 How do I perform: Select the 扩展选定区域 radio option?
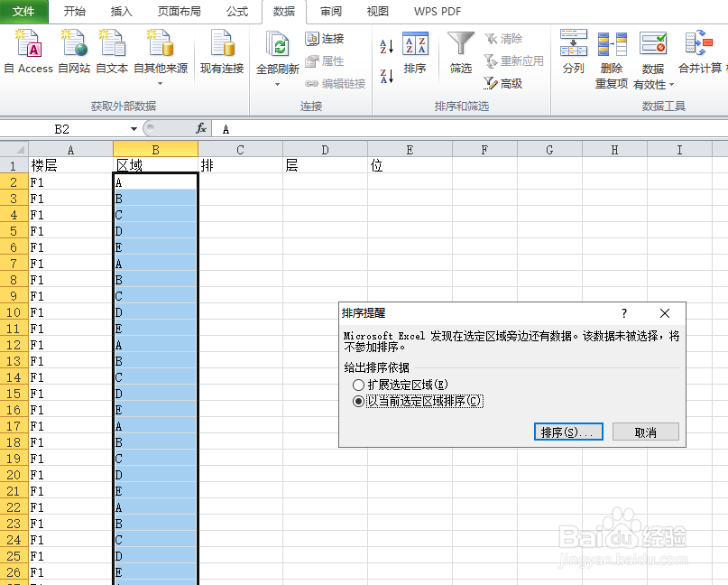[x=360, y=384]
